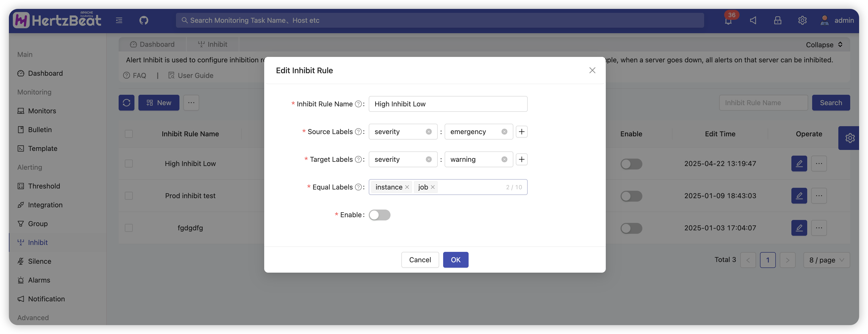
Task: Click the lock screen icon
Action: click(777, 20)
